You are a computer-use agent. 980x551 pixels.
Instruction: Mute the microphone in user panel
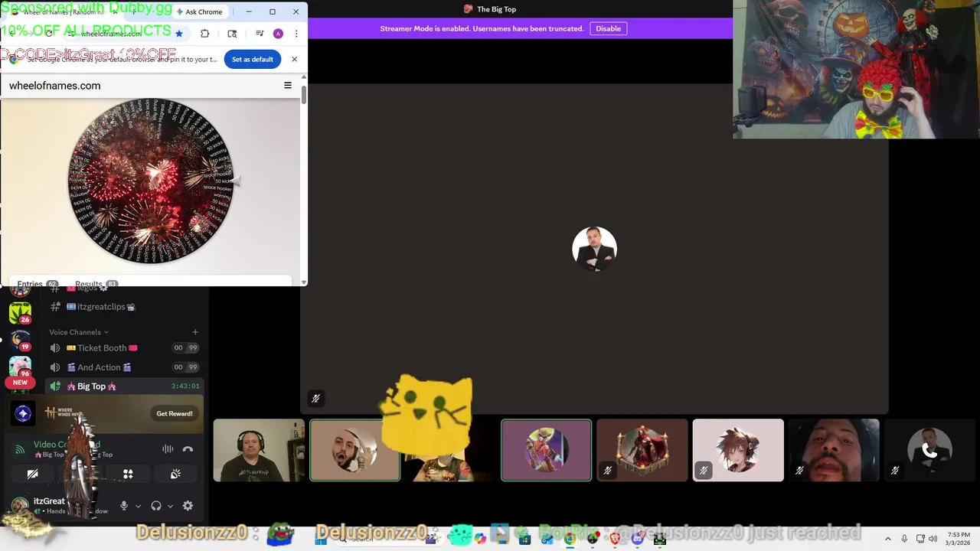point(124,506)
